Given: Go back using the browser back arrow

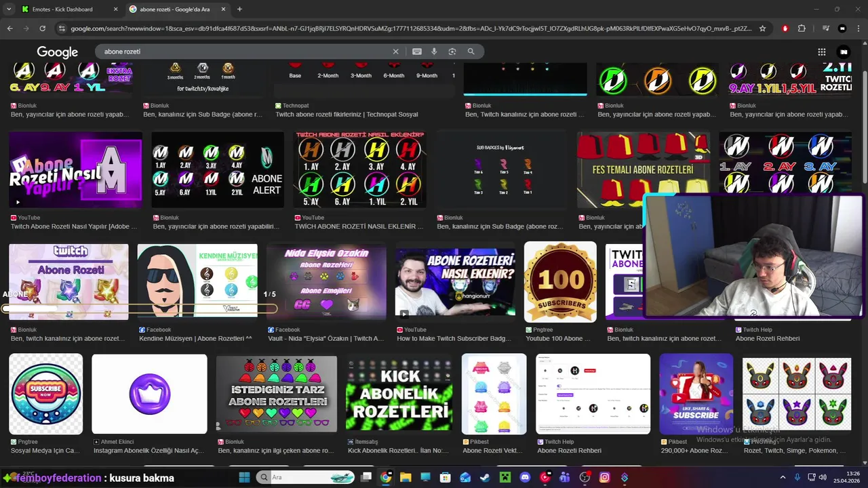Looking at the screenshot, I should [9, 28].
